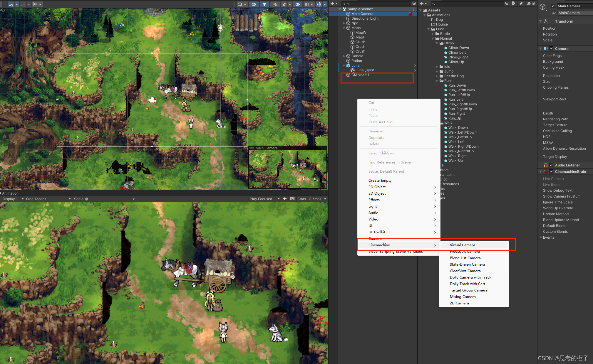Viewport: 593px width, 364px height.
Task: Disable the CinemachineBrain component checkbox
Action: point(551,171)
